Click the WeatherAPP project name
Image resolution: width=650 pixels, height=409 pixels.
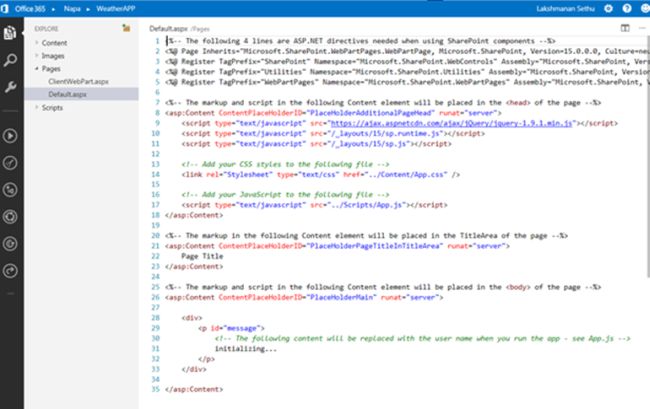(x=116, y=9)
